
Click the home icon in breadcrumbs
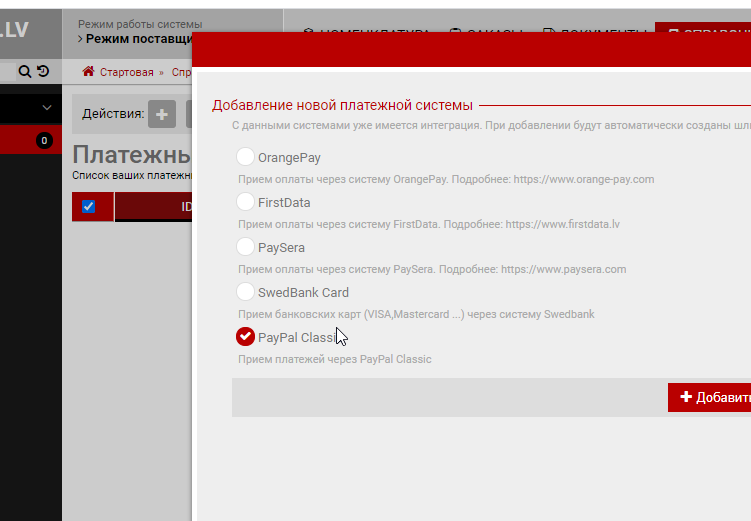pos(89,72)
